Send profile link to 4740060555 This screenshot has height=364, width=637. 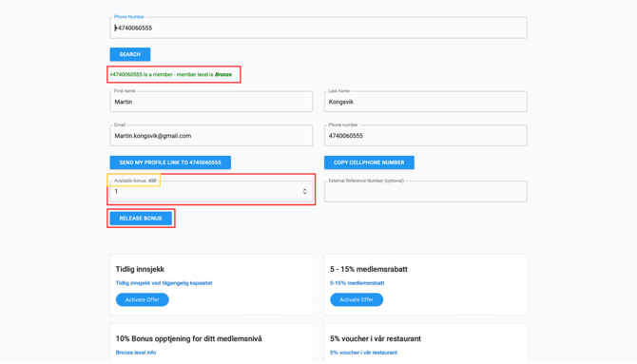pos(170,163)
